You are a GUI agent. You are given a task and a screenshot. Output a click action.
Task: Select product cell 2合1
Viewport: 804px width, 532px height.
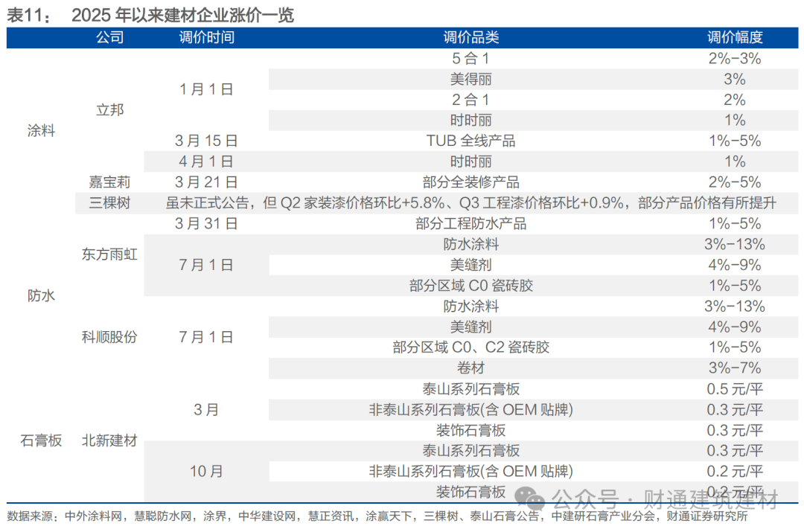[471, 100]
